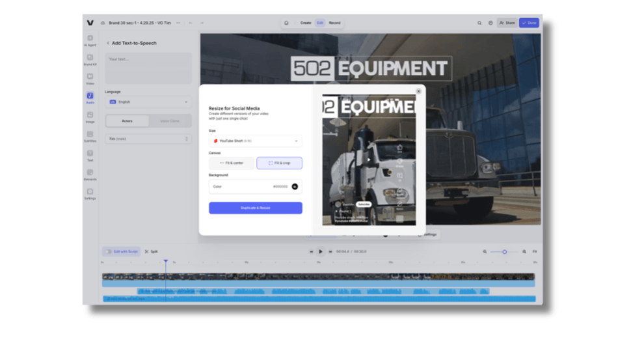Open the Elements sidebar panel
The image size is (644, 338).
(90, 174)
